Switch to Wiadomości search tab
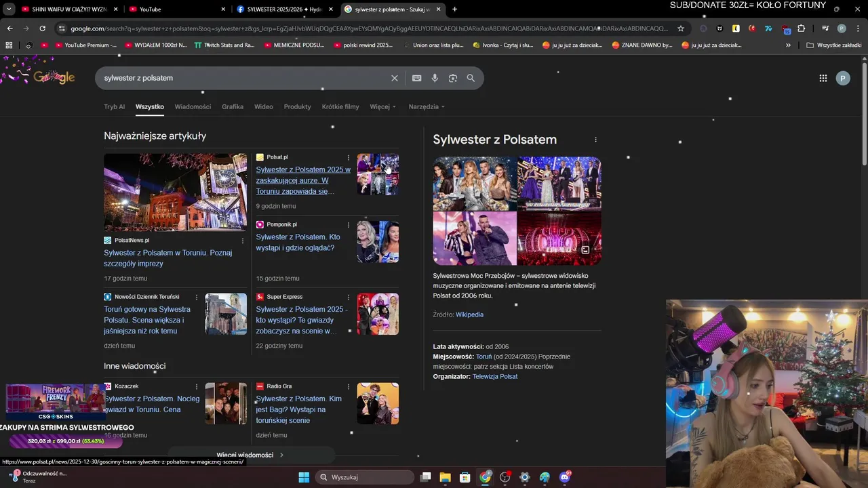868x488 pixels. (193, 106)
